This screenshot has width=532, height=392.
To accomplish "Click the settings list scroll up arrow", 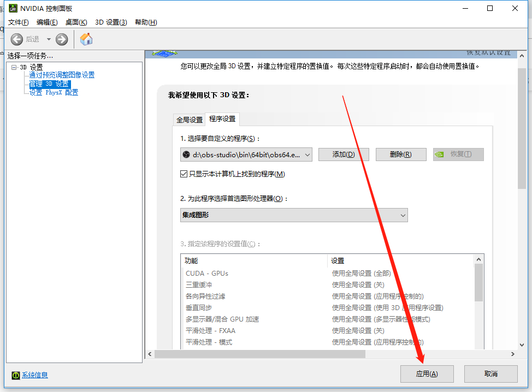I will pos(478,259).
